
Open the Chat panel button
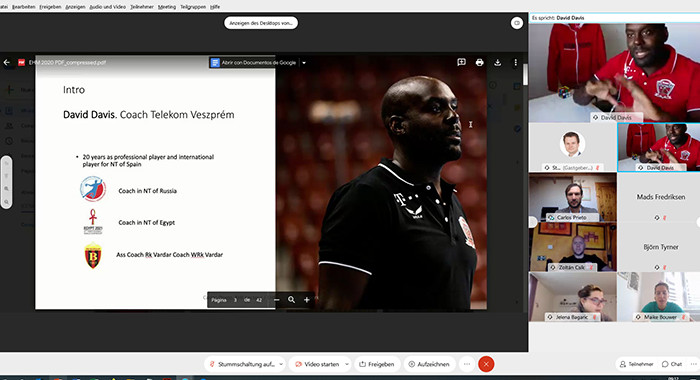(x=672, y=364)
